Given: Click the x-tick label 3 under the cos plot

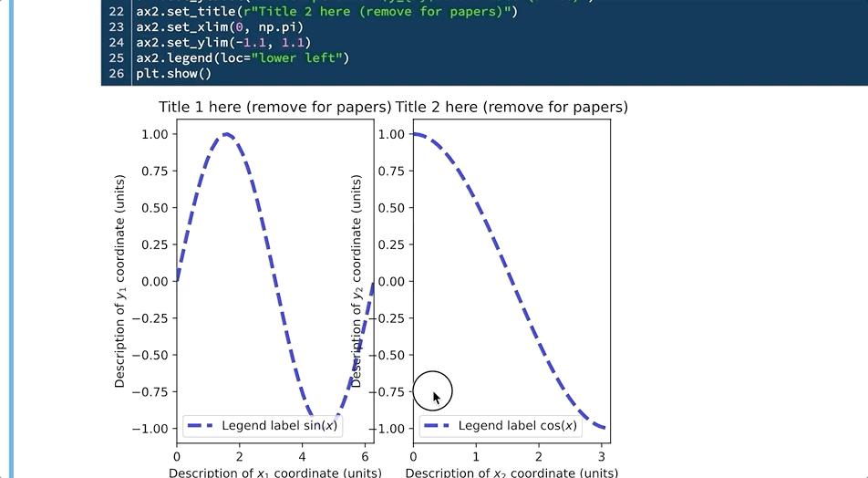Looking at the screenshot, I should tap(602, 457).
